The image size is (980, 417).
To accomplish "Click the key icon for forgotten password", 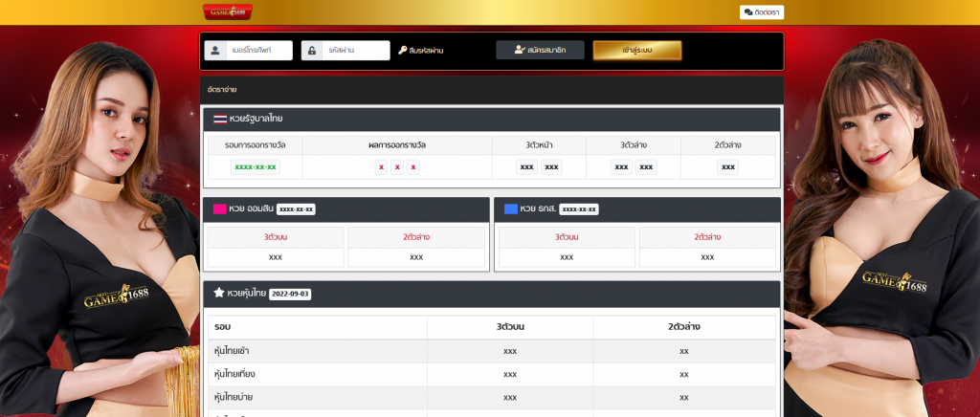I will point(403,50).
